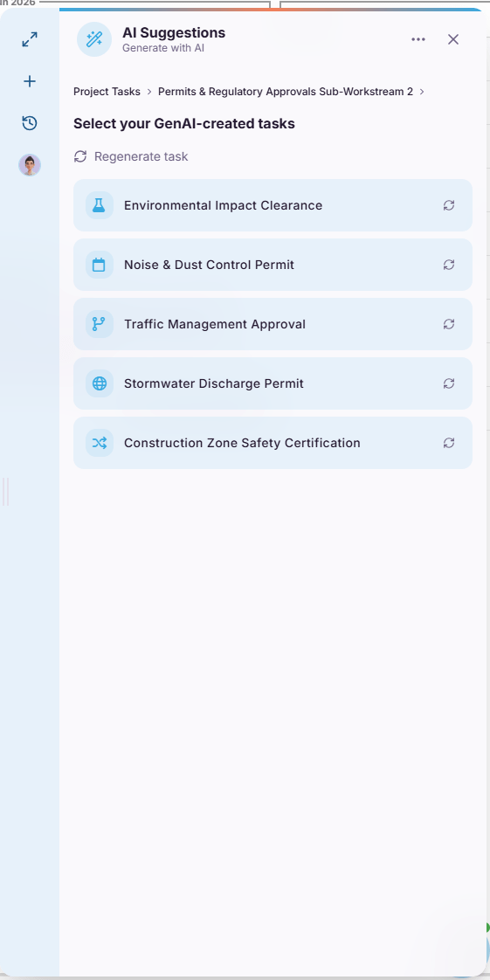The image size is (490, 980).
Task: Open the three-dots more options menu
Action: coord(418,39)
